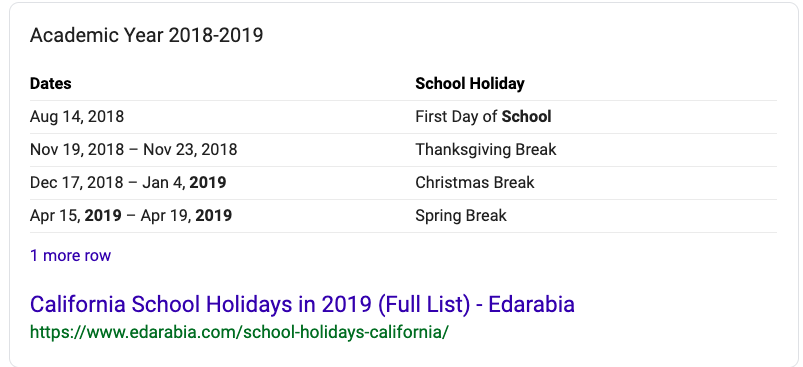
Task: Select the 'Aug 14, 2018' date cell
Action: point(77,117)
